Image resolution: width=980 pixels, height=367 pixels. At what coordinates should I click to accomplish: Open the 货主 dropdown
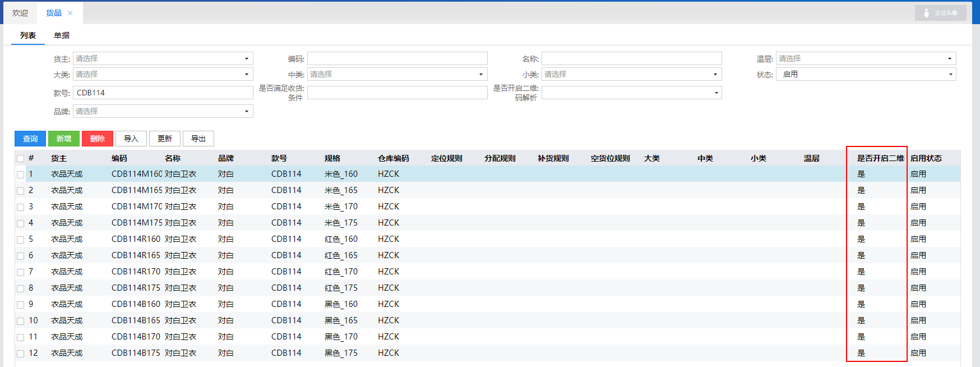(163, 58)
